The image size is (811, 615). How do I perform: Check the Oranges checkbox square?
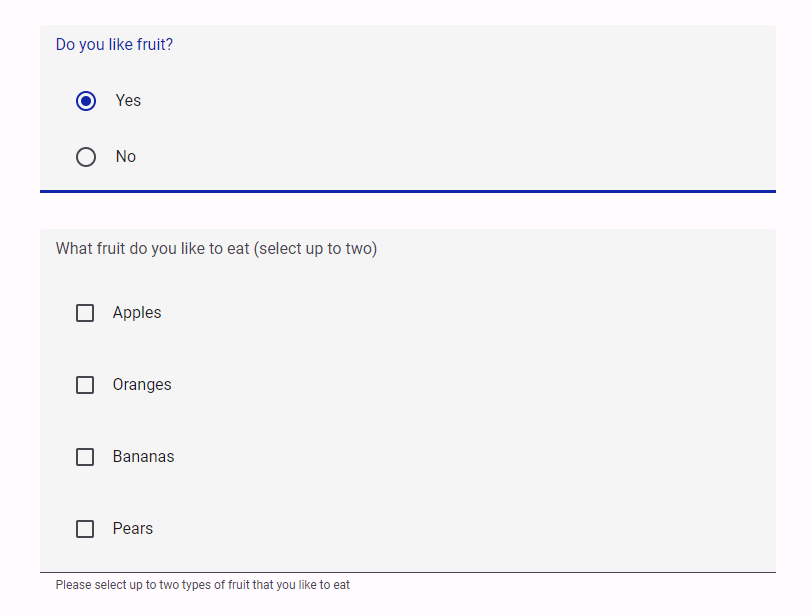85,385
